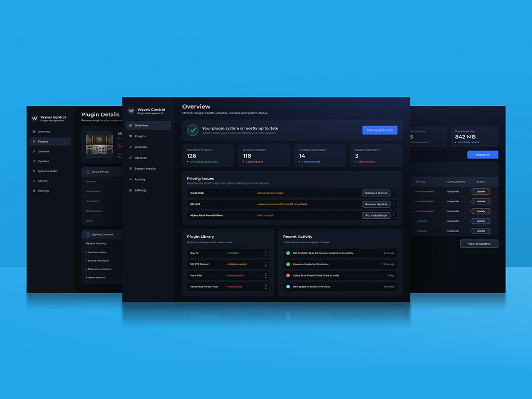This screenshot has width=532, height=399.
Task: Click the Activity pulse icon in the front sidebar
Action: tap(130, 179)
